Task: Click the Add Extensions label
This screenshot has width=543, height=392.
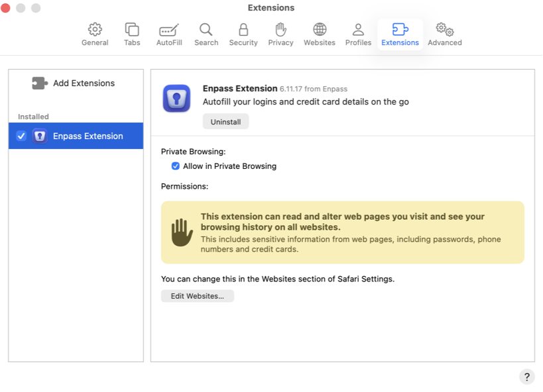Action: pos(84,83)
